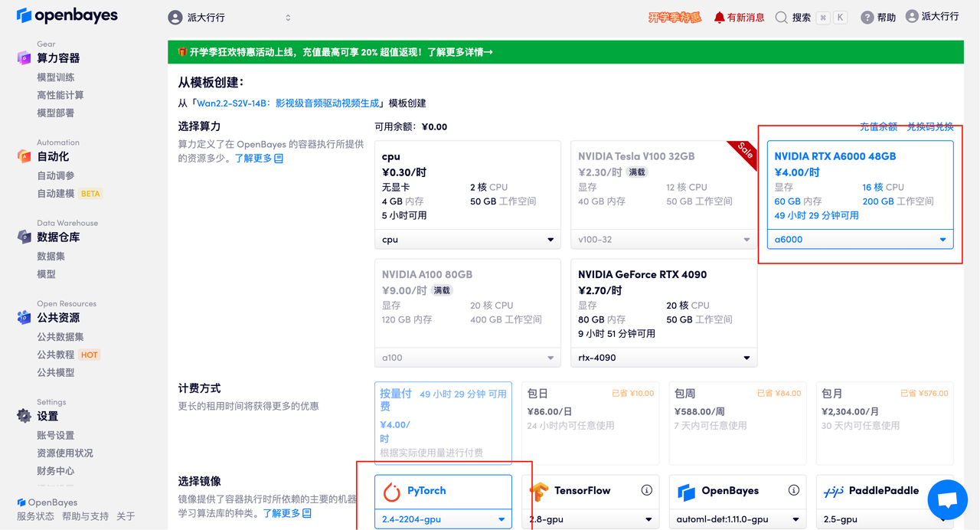This screenshot has width=980, height=530.
Task: Click the footer OpenBayes logo icon
Action: [21, 502]
